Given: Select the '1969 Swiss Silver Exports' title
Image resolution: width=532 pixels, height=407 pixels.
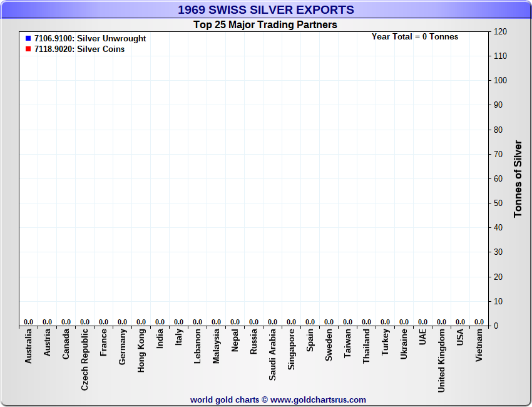Looking at the screenshot, I should (265, 10).
